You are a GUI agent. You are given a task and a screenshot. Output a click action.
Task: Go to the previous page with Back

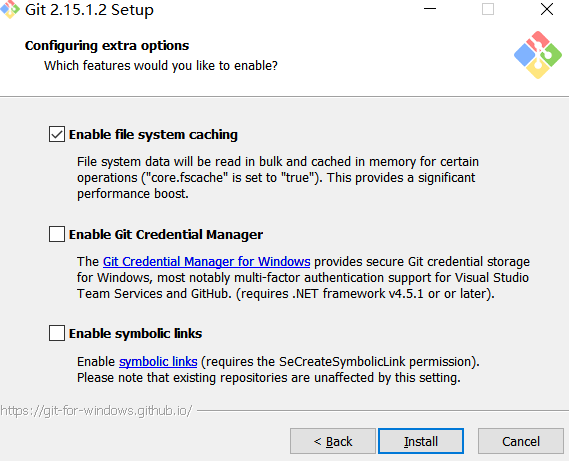coord(333,441)
